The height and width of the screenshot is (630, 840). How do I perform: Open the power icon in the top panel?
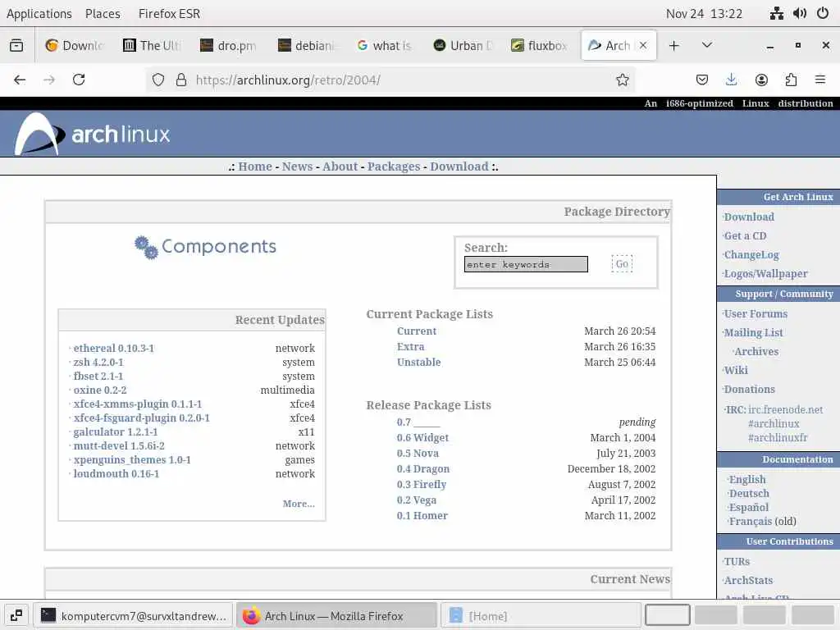(x=823, y=13)
